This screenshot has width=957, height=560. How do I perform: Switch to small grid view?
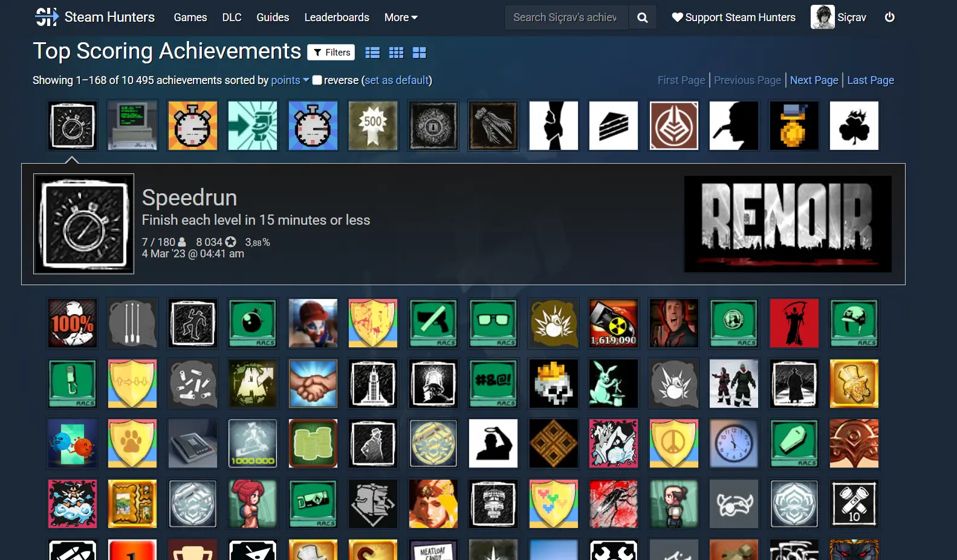pyautogui.click(x=396, y=53)
